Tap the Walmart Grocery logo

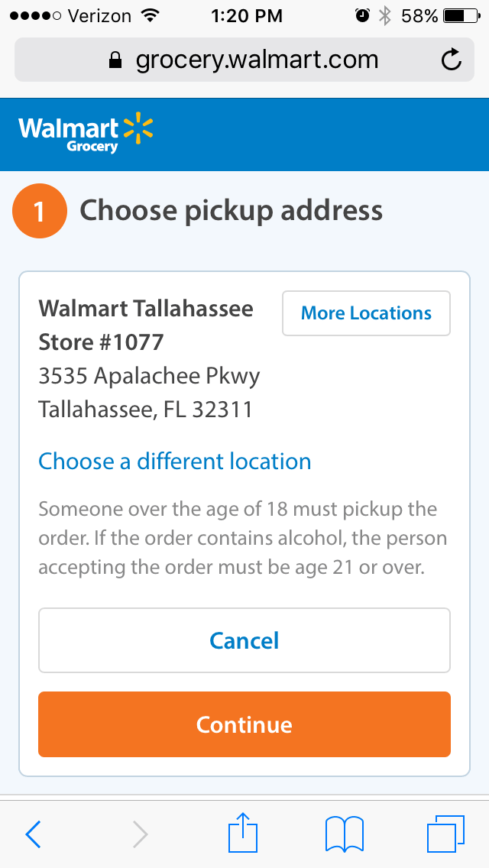tap(86, 134)
